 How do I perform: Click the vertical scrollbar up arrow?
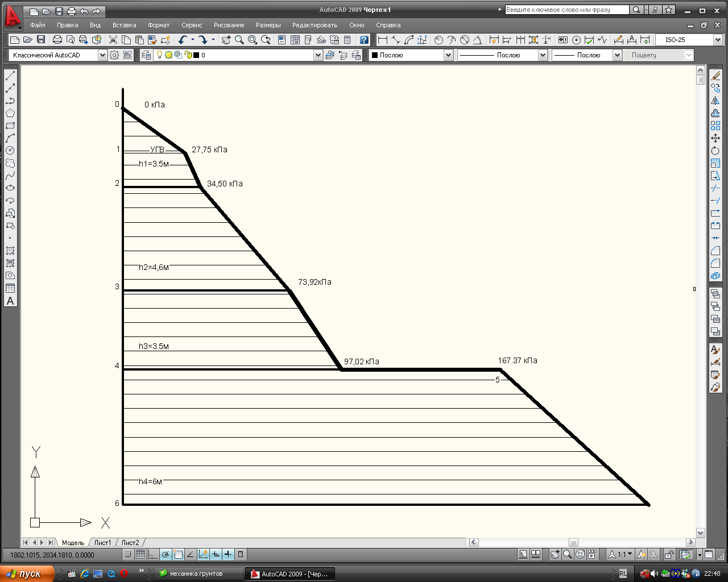click(701, 70)
